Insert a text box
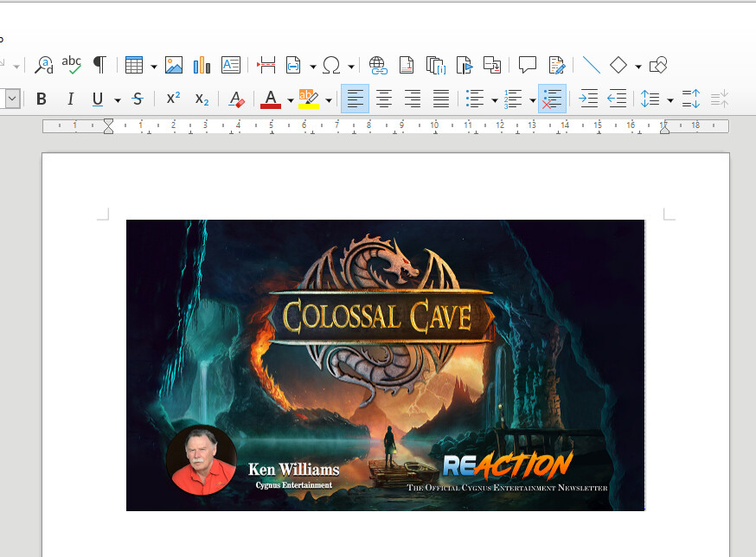 (230, 65)
